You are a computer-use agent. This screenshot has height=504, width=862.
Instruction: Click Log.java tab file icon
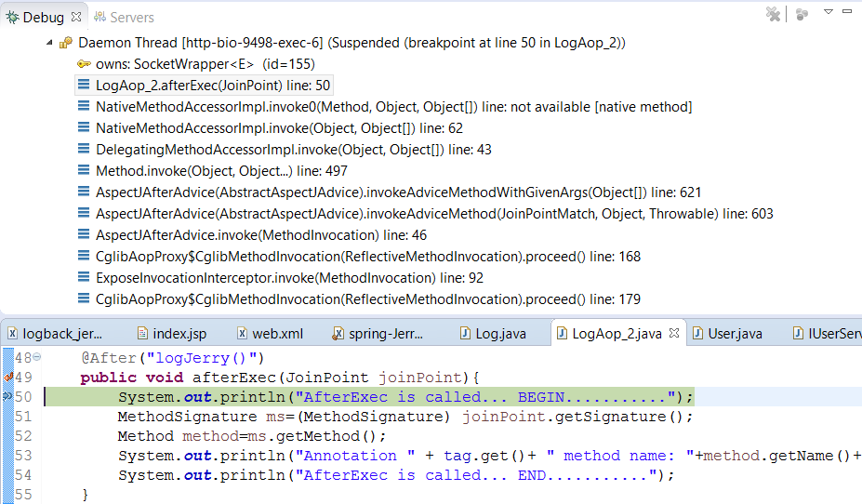(465, 333)
